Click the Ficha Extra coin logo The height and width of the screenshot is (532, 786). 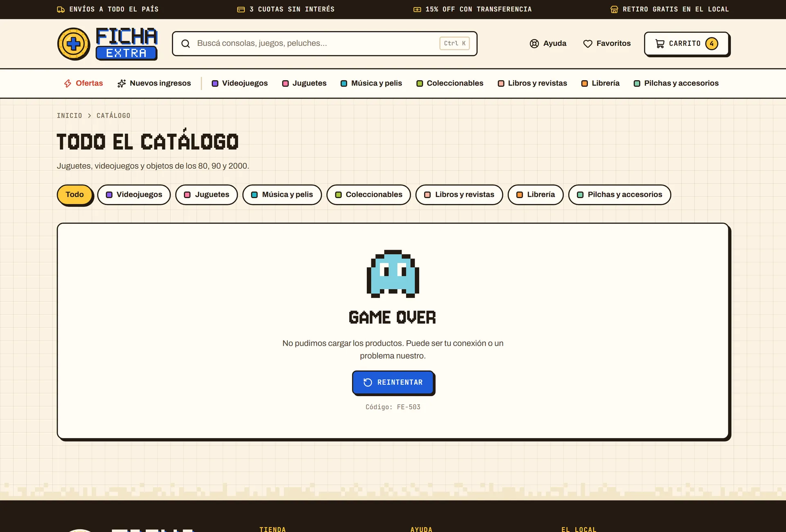click(74, 44)
